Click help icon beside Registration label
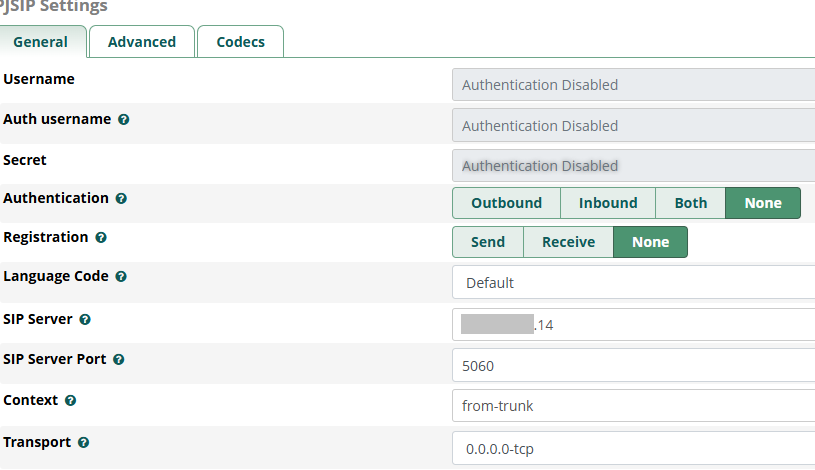This screenshot has width=815, height=470. pyautogui.click(x=101, y=238)
